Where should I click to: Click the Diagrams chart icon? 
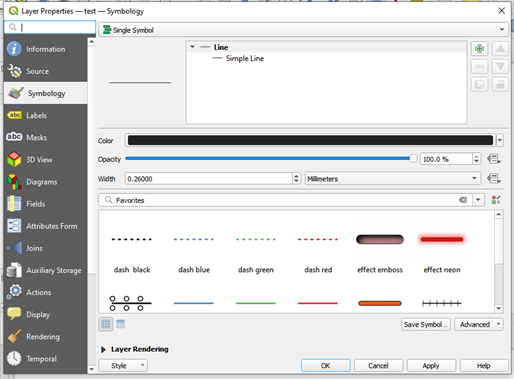pyautogui.click(x=14, y=182)
